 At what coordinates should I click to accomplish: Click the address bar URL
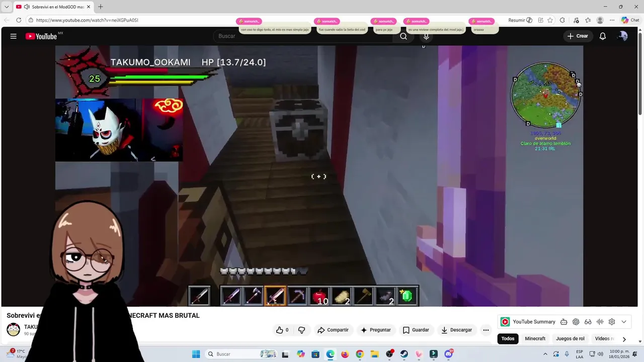click(87, 20)
